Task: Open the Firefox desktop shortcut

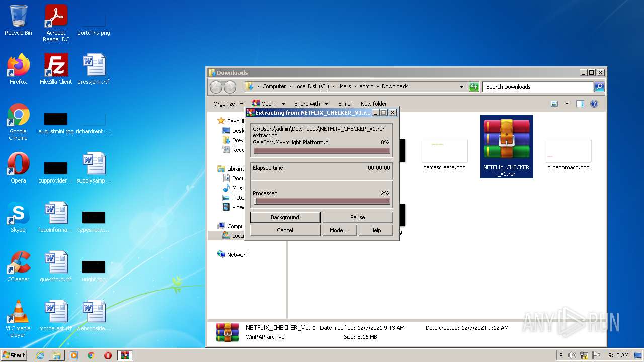Action: click(x=18, y=69)
